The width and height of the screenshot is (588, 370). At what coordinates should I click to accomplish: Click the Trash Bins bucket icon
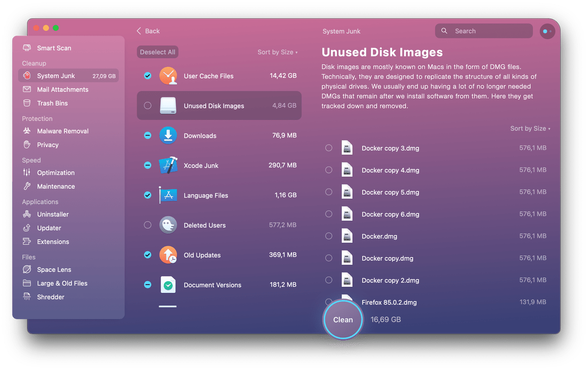click(x=27, y=103)
